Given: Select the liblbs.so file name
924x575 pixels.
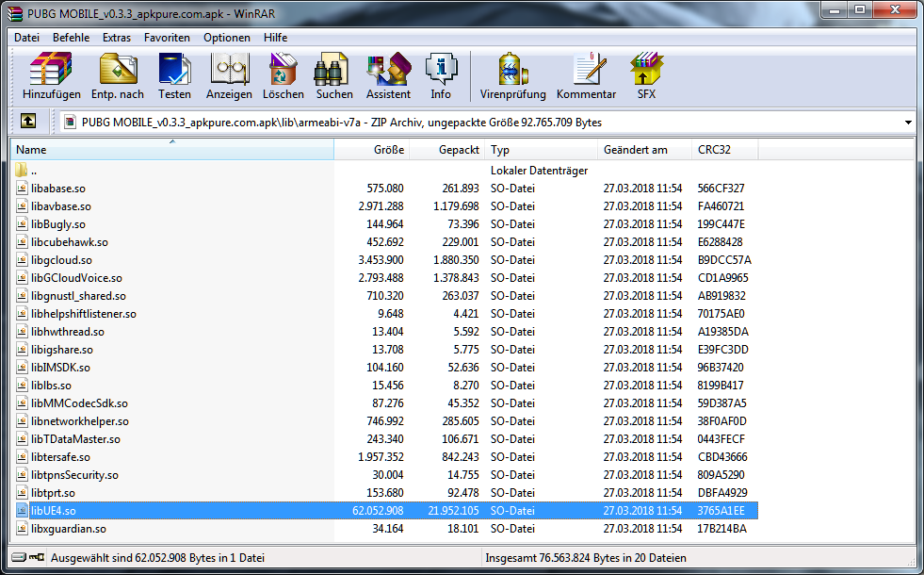Looking at the screenshot, I should point(51,386).
